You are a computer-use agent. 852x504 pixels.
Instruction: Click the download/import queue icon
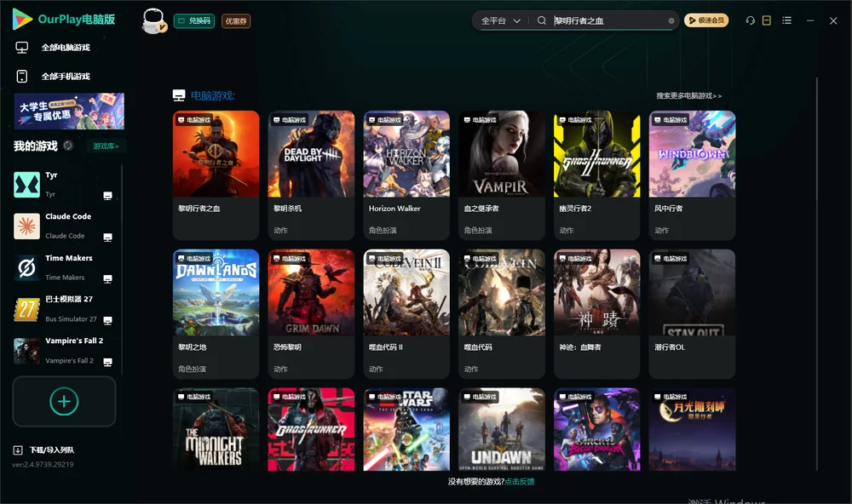18,450
